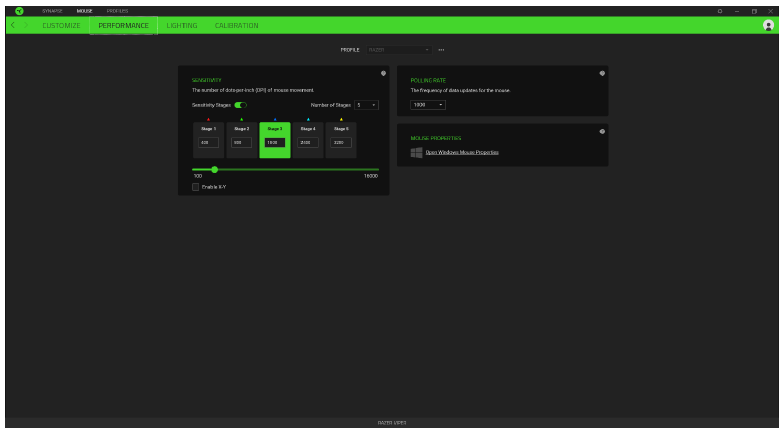Click the Razer logo icon
This screenshot has width=784, height=434.
pos(19,11)
